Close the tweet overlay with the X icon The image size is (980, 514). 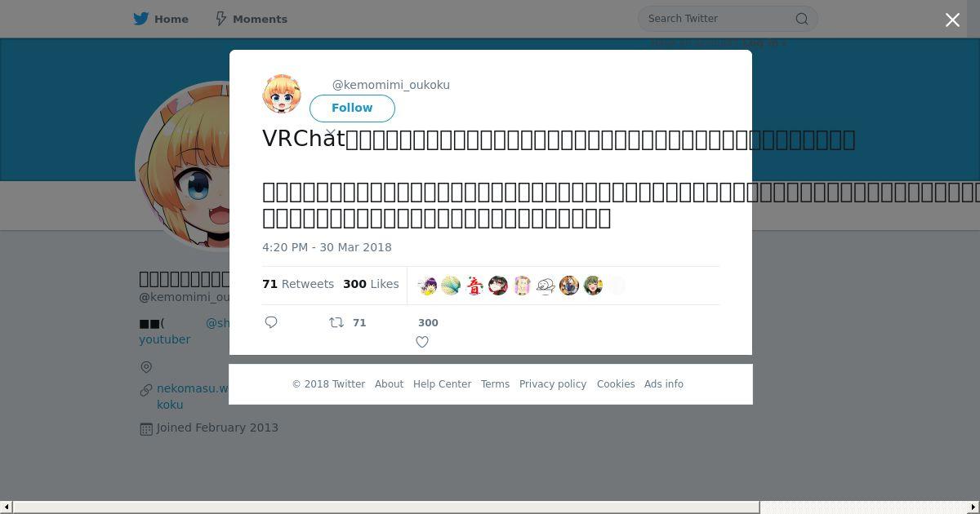(x=952, y=20)
